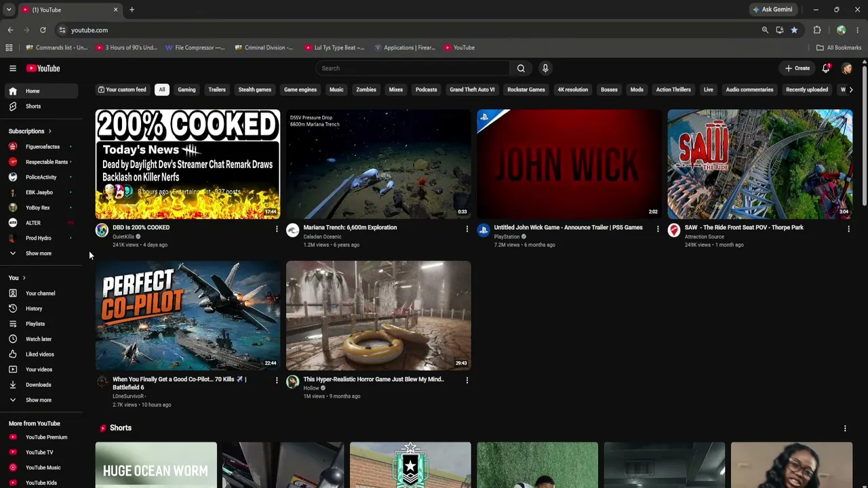Open the notifications bell
Viewport: 868px width, 488px height.
pos(826,68)
